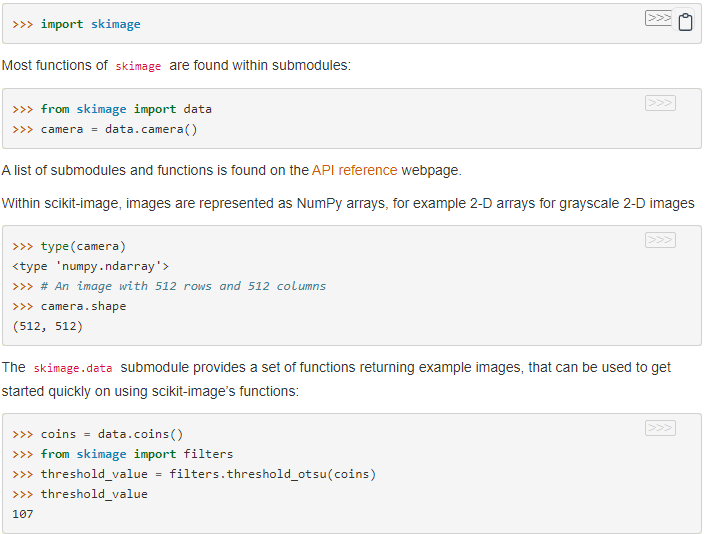Hide prompts in the data.camera() code block
The width and height of the screenshot is (718, 534).
tap(660, 103)
